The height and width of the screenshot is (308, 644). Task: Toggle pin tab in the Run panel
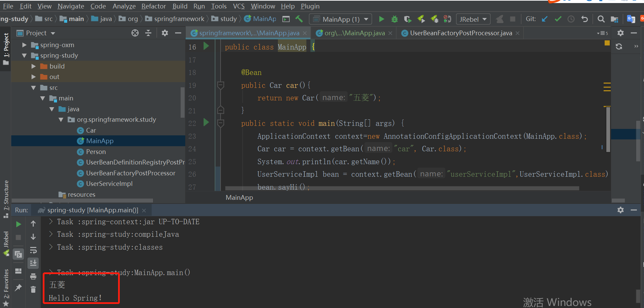18,287
